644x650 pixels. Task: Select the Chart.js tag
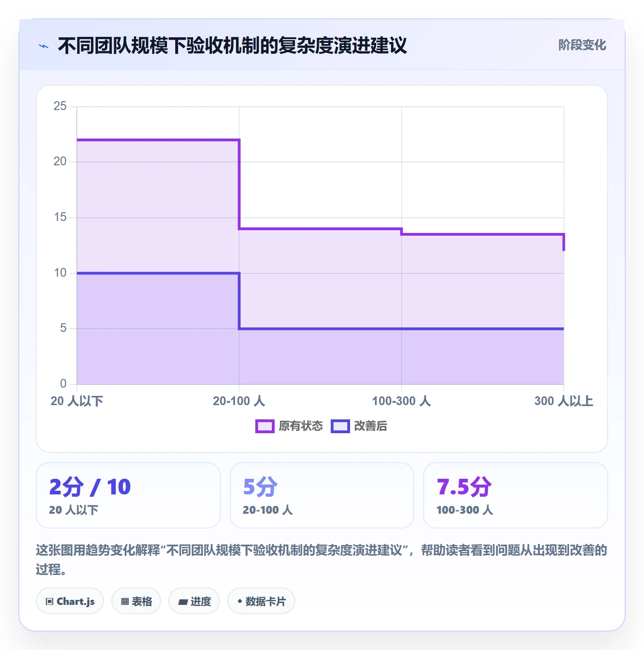click(x=70, y=601)
